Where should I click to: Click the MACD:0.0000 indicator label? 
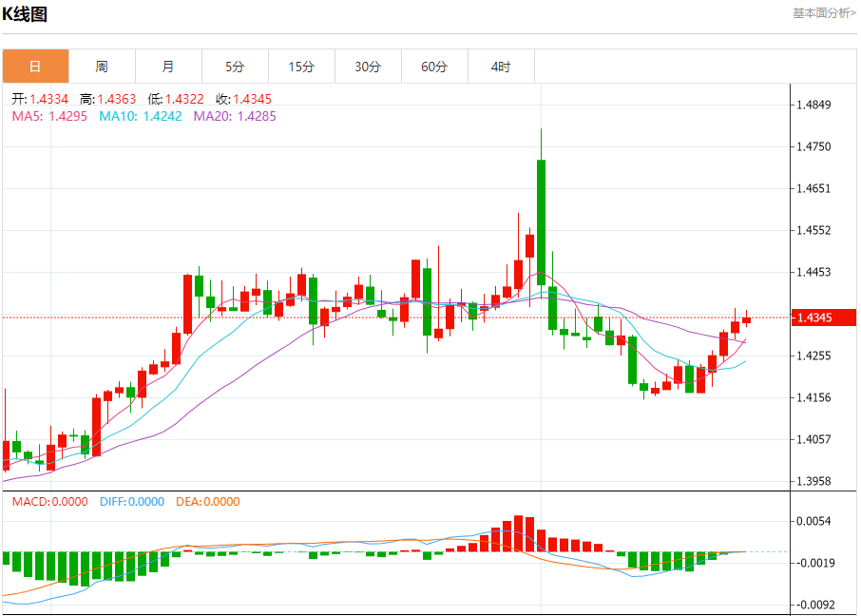[50, 502]
